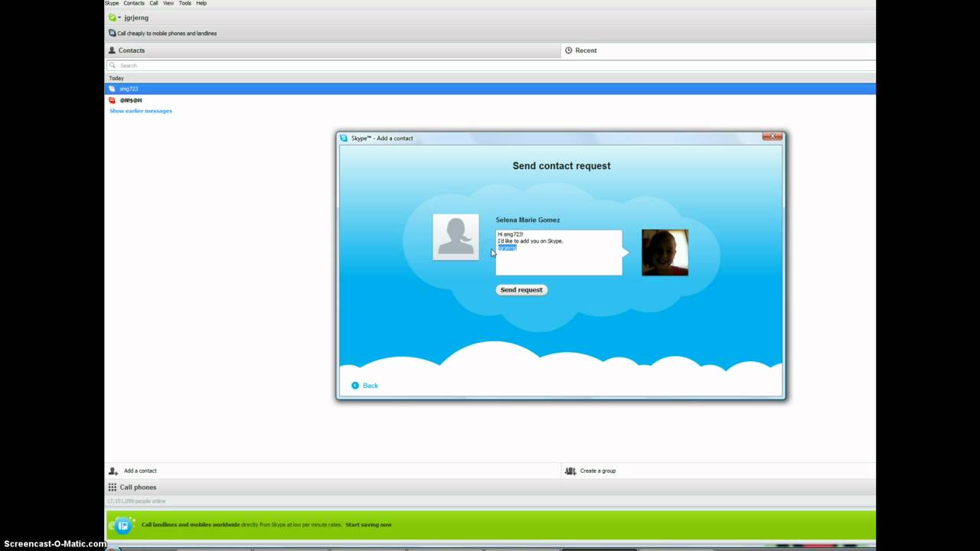Open the Call phones panel
980x551 pixels.
click(490, 487)
